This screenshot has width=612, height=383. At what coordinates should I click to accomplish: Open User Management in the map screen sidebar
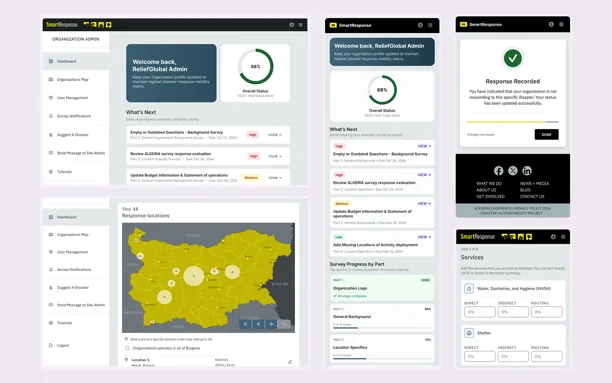[76, 252]
